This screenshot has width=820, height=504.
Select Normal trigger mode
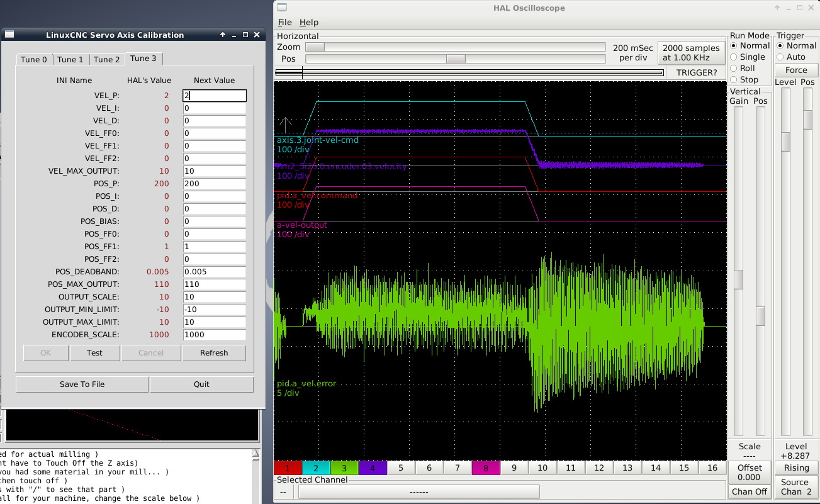tap(797, 46)
